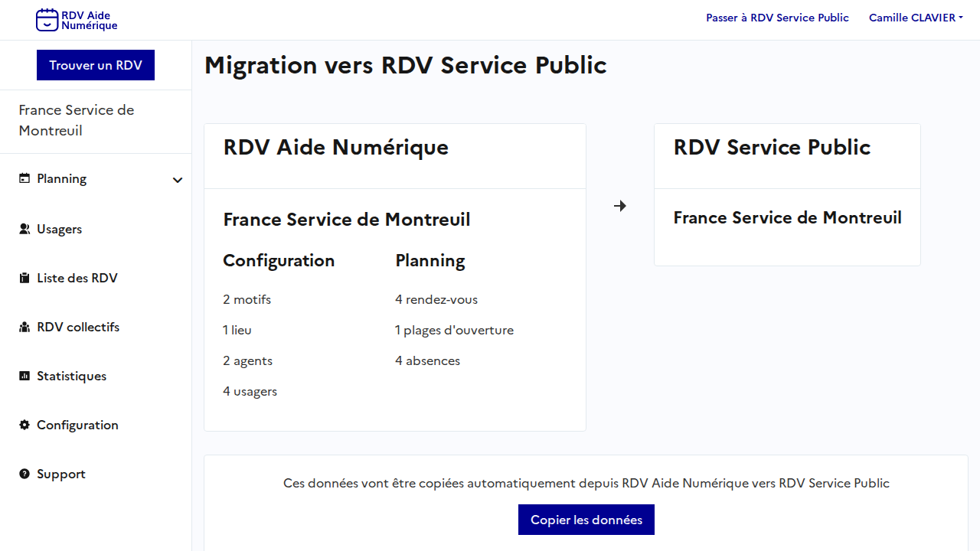Image resolution: width=980 pixels, height=551 pixels.
Task: Click the Liste des RDV clipboard icon
Action: point(24,278)
